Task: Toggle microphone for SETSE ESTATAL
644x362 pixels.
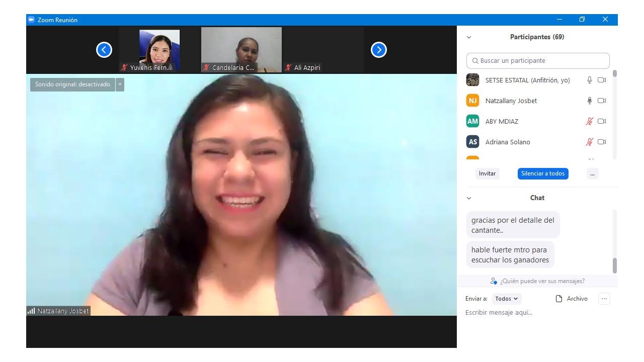Action: click(590, 80)
